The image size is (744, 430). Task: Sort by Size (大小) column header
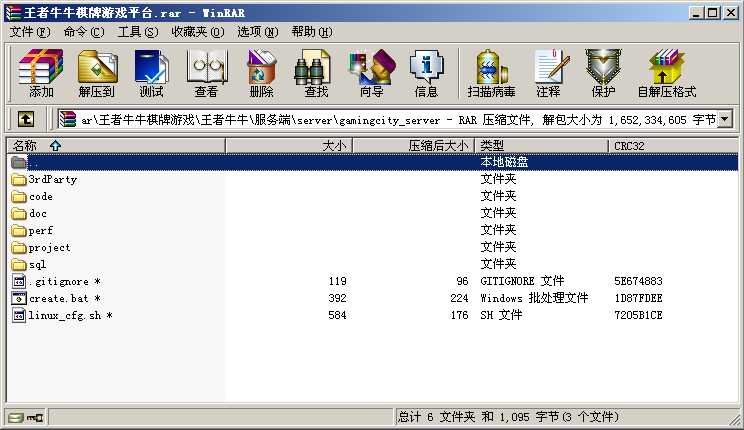[x=288, y=146]
